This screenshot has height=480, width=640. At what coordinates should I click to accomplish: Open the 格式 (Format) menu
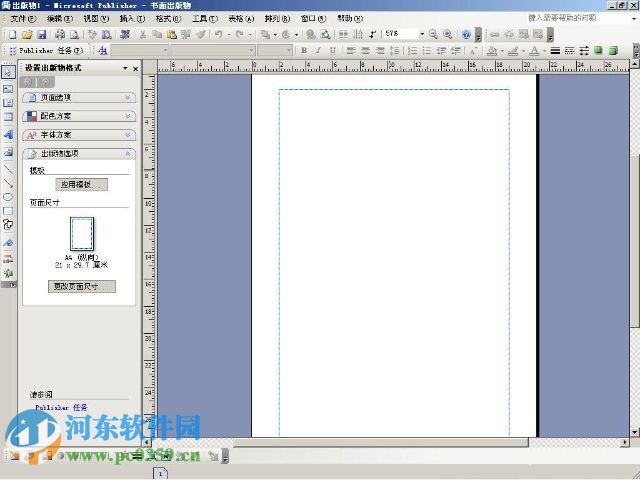pyautogui.click(x=168, y=19)
